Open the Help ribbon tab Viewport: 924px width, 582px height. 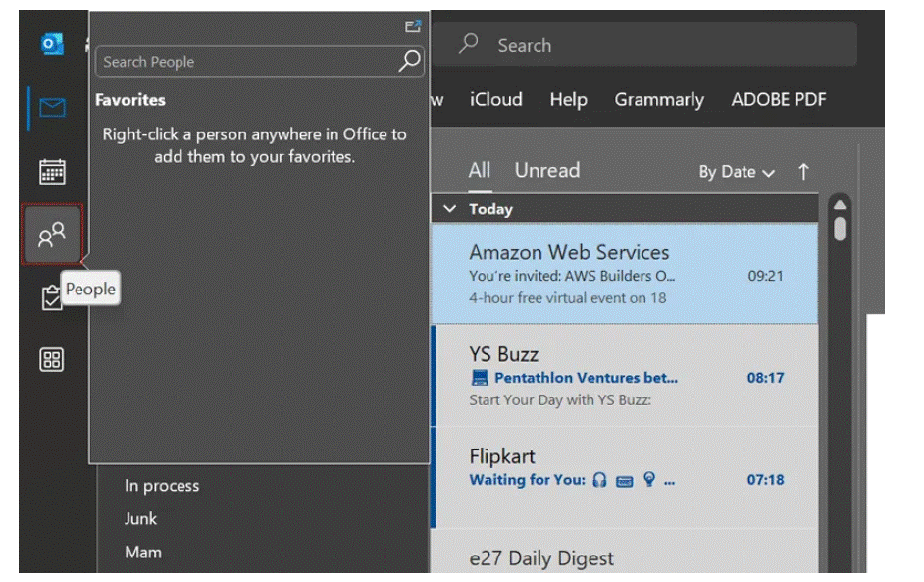[x=568, y=100]
